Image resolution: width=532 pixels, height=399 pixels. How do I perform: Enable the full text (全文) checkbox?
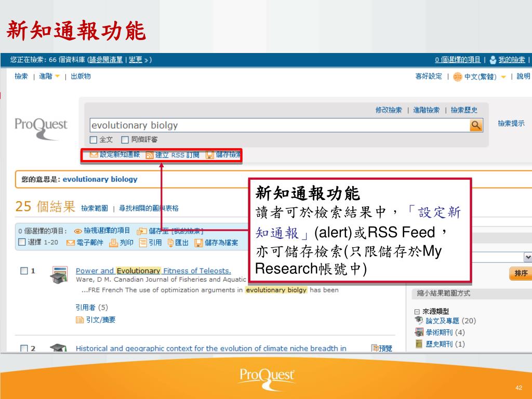pos(94,139)
